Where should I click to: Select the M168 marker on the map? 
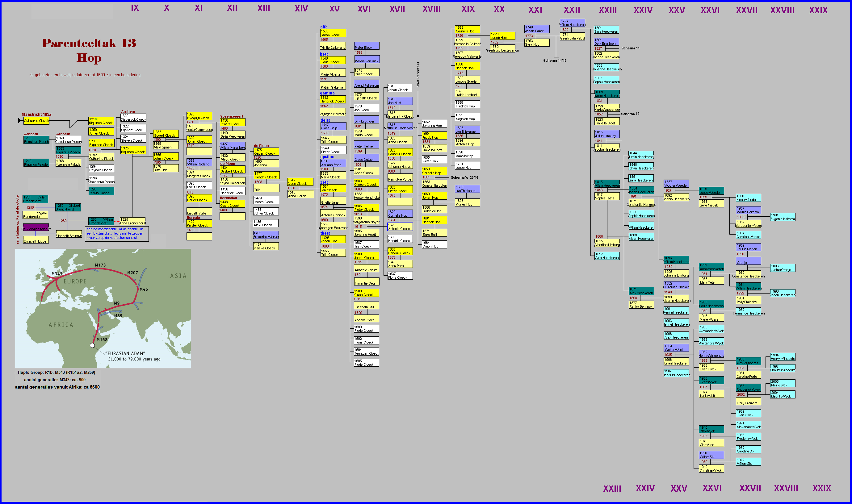pyautogui.click(x=102, y=339)
